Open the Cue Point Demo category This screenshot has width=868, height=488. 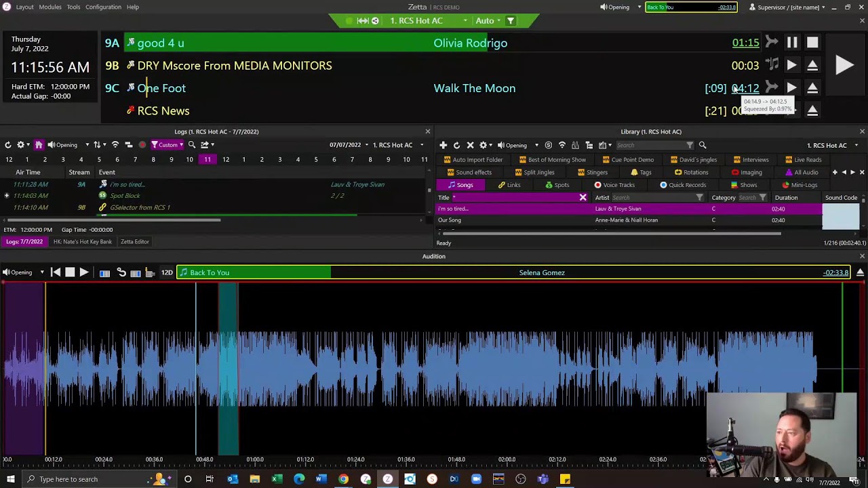tap(627, 160)
